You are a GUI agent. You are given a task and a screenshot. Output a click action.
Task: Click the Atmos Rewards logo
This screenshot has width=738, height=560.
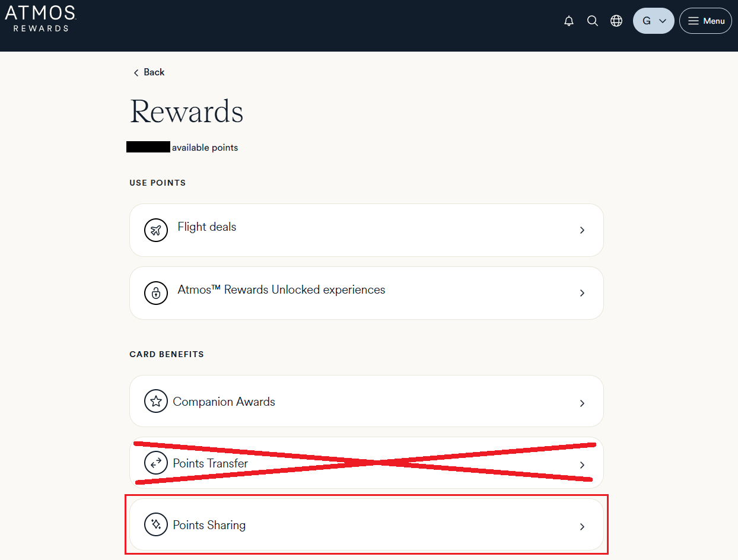pos(40,18)
